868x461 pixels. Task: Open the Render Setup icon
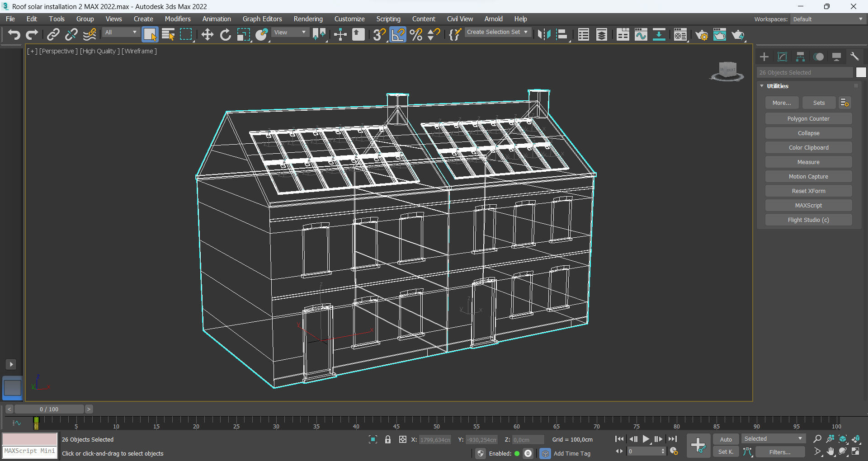coord(702,34)
